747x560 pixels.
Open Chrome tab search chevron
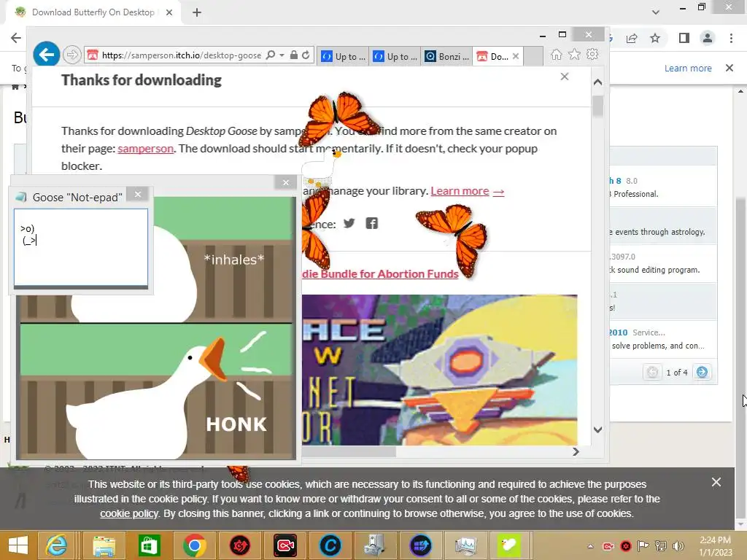pos(656,12)
